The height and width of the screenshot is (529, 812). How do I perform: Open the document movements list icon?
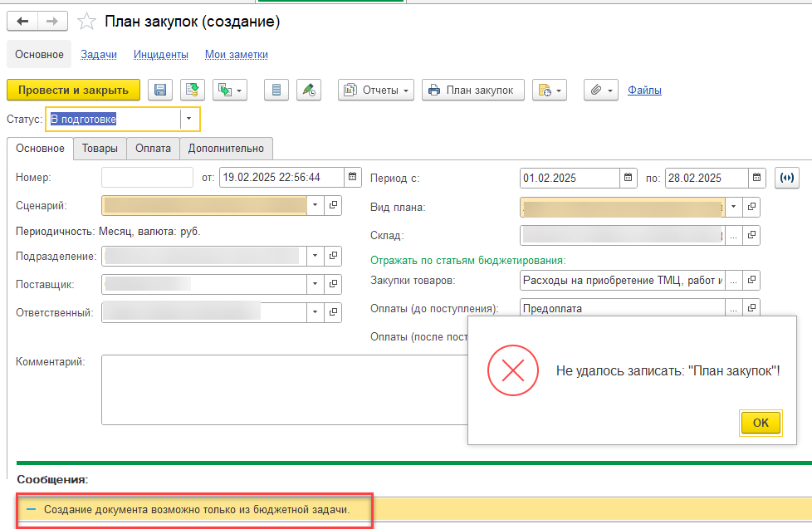point(276,91)
